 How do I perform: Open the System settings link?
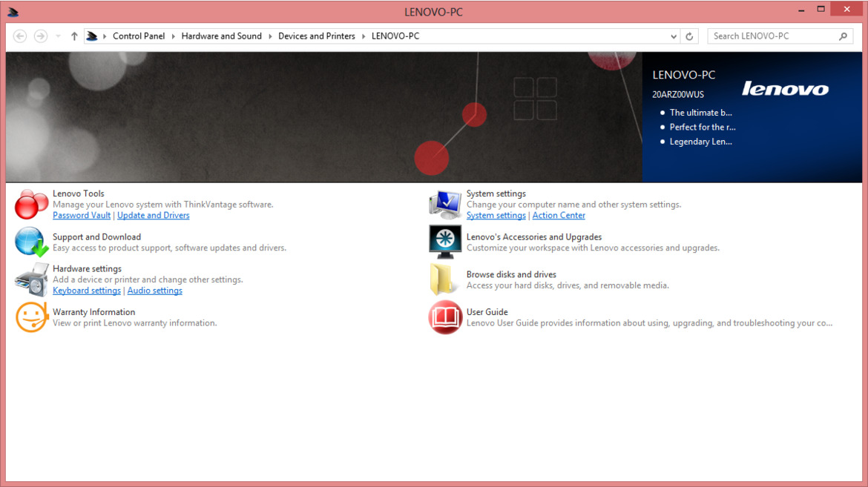coord(496,215)
